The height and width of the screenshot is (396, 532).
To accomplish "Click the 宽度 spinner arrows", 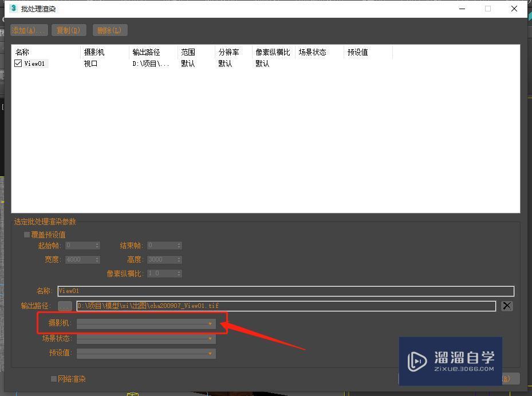I will [97, 260].
